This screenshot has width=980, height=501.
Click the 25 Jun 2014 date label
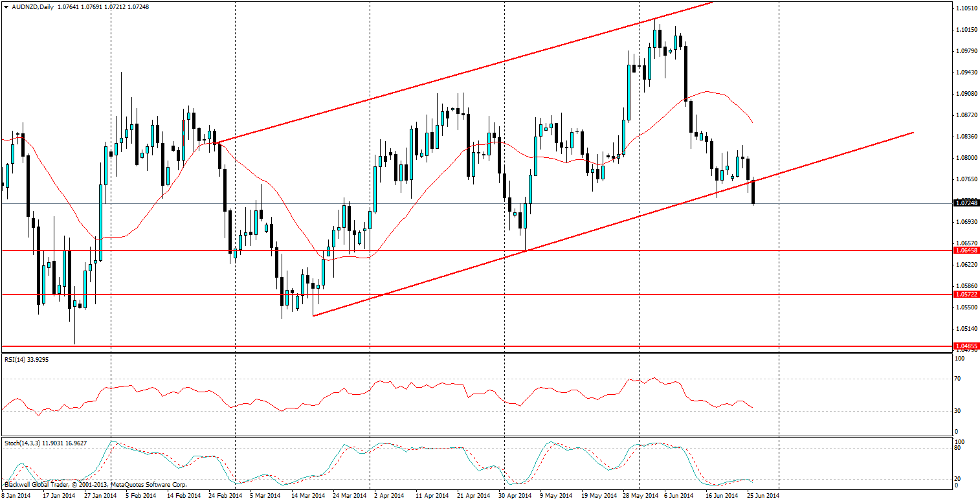(763, 496)
